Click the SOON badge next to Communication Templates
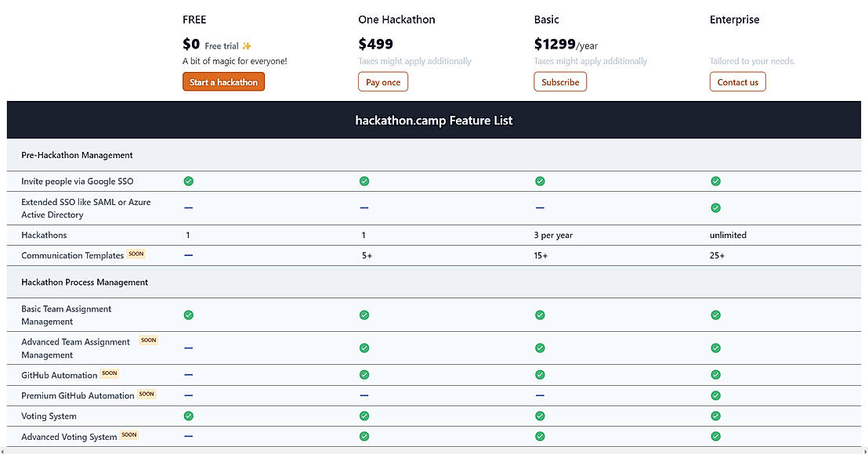 (136, 254)
